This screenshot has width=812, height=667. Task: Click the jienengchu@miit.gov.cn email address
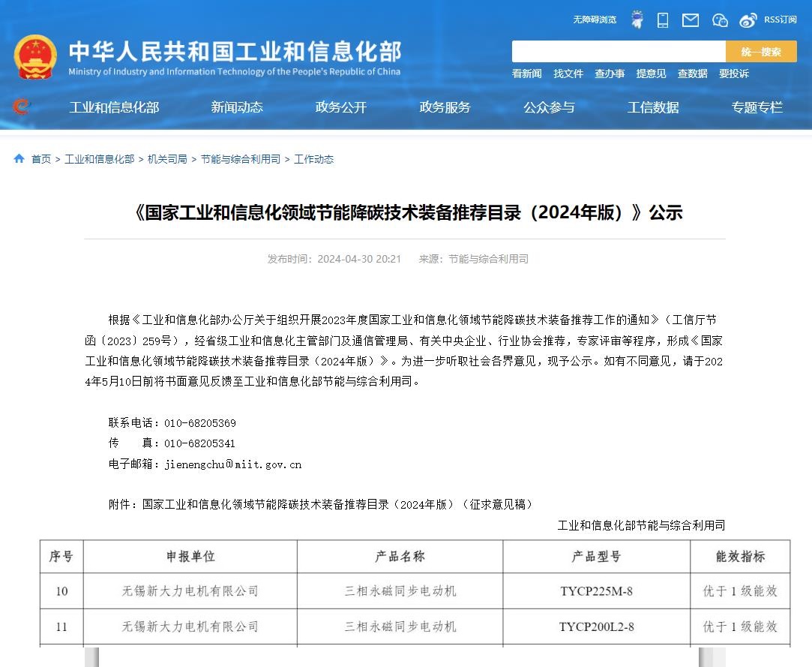pyautogui.click(x=232, y=464)
